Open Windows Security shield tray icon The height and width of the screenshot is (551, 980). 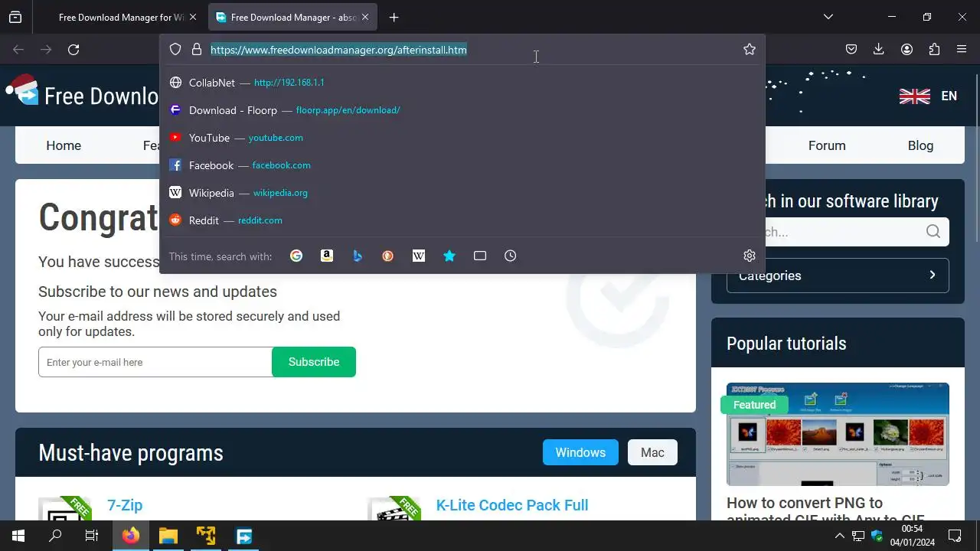coord(877,536)
